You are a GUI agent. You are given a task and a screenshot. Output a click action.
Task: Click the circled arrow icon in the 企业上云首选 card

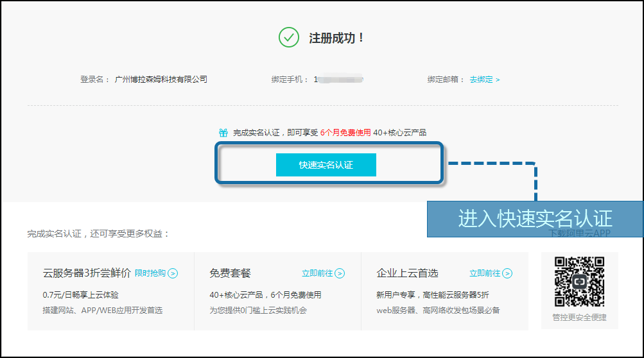(507, 273)
